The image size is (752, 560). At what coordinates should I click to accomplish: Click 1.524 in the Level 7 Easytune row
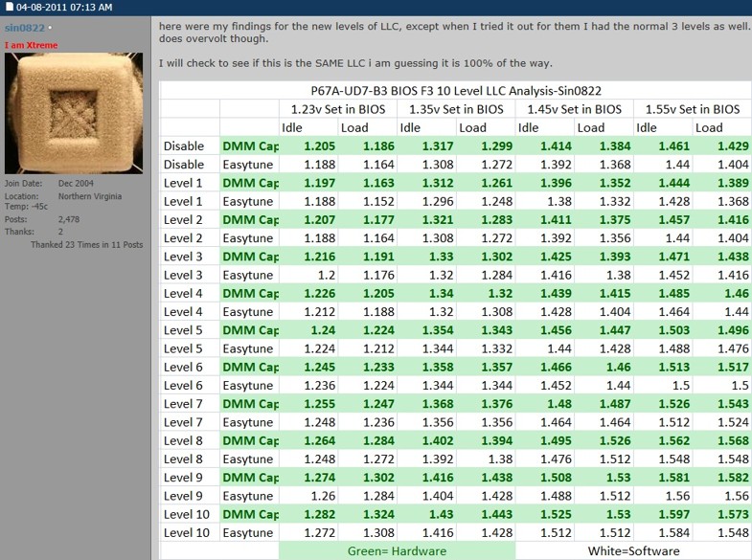(733, 422)
